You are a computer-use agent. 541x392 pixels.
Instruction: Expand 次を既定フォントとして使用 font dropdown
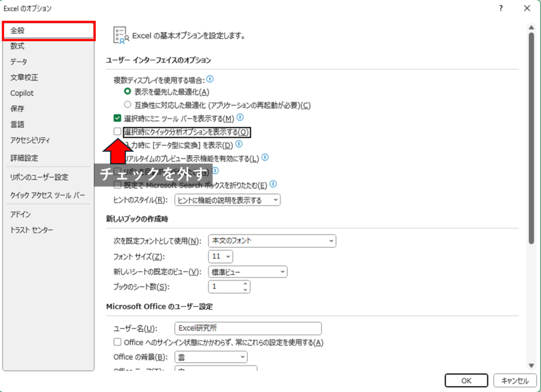click(272, 241)
